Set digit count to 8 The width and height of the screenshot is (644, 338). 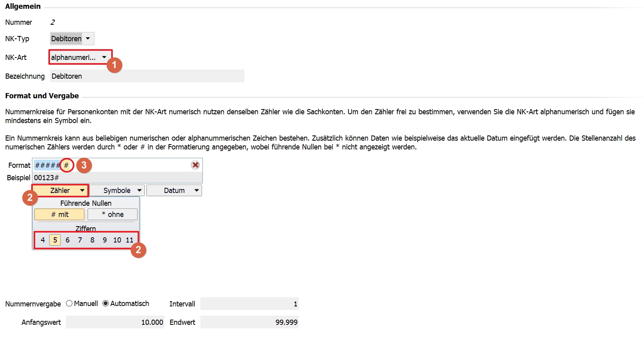92,240
